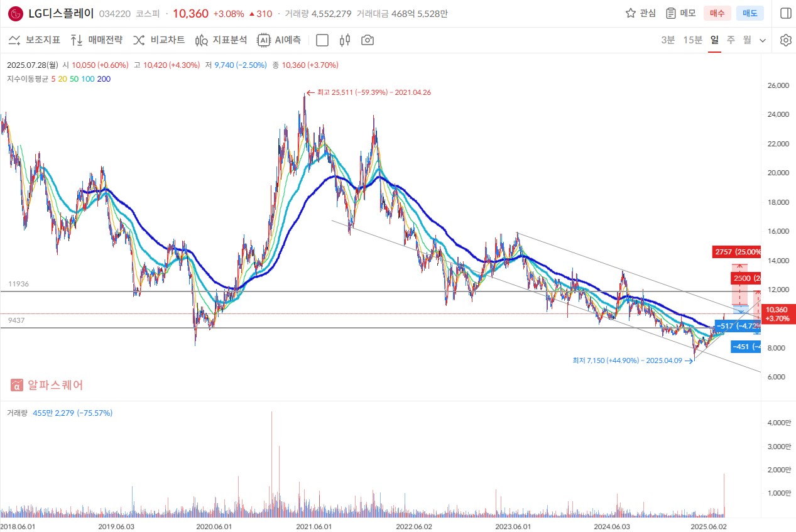796x532 pixels.
Task: Select the 50-period moving average legend
Action: pyautogui.click(x=74, y=79)
